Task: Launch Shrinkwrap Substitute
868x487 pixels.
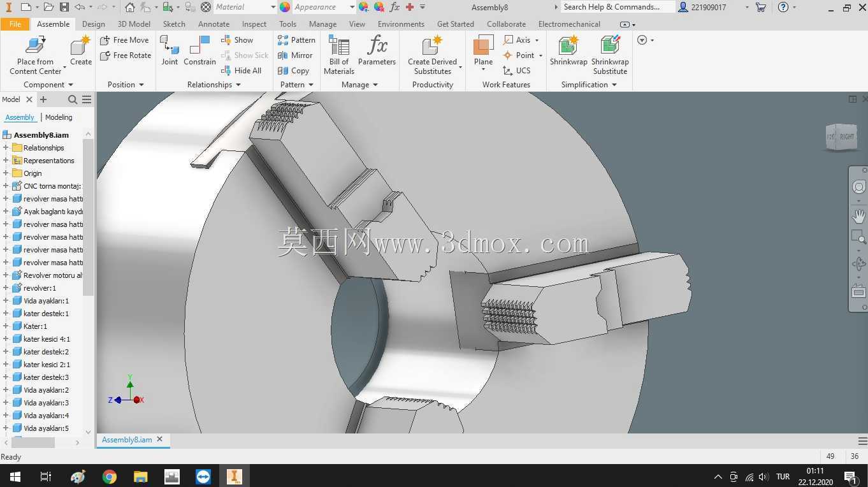Action: pyautogui.click(x=610, y=55)
